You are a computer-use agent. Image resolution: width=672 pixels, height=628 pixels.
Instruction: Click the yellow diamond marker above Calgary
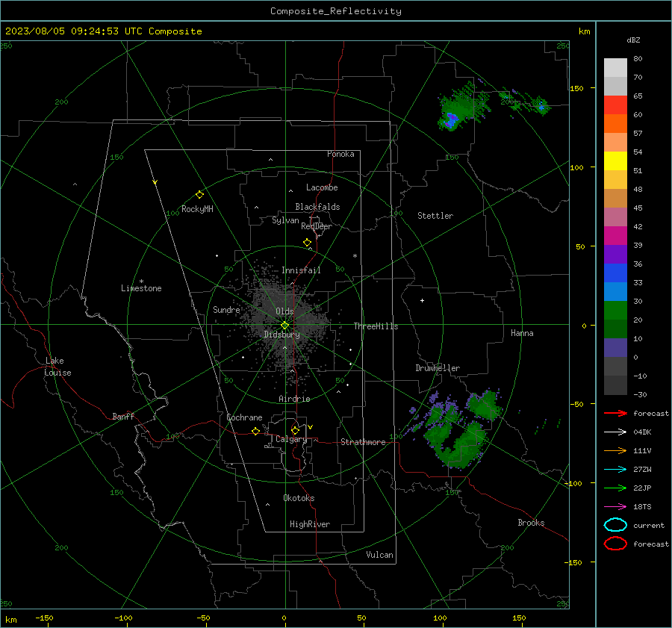(295, 430)
